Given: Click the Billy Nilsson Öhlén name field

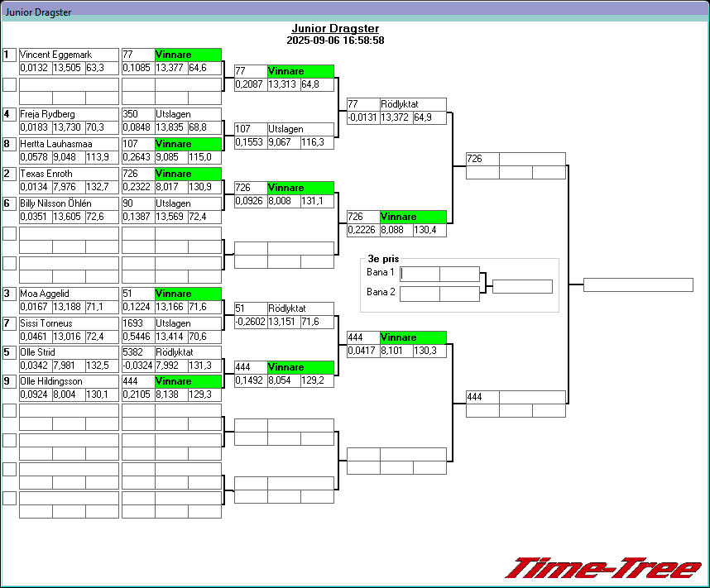Looking at the screenshot, I should pyautogui.click(x=69, y=203).
